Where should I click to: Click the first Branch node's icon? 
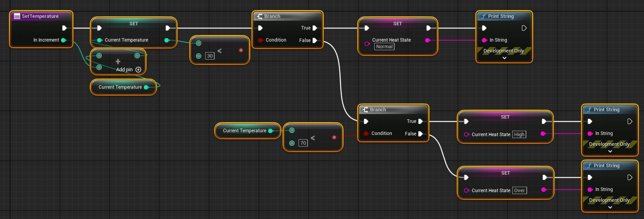click(x=260, y=16)
